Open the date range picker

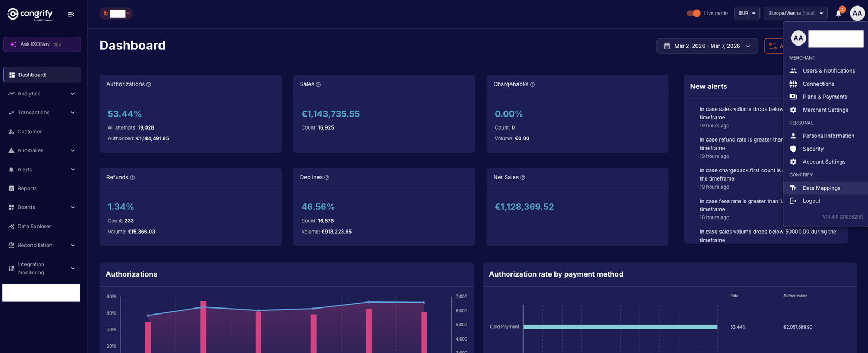pyautogui.click(x=707, y=46)
